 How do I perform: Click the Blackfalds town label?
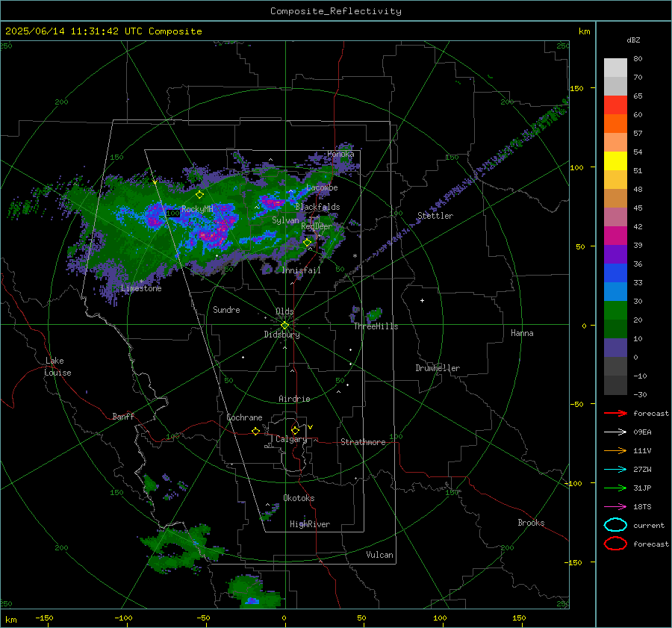(x=317, y=207)
